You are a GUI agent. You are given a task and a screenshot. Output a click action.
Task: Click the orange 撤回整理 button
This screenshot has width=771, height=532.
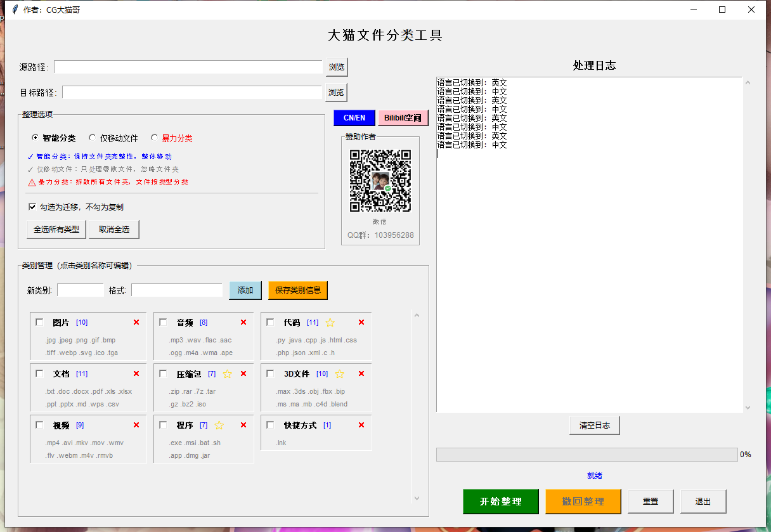point(583,501)
